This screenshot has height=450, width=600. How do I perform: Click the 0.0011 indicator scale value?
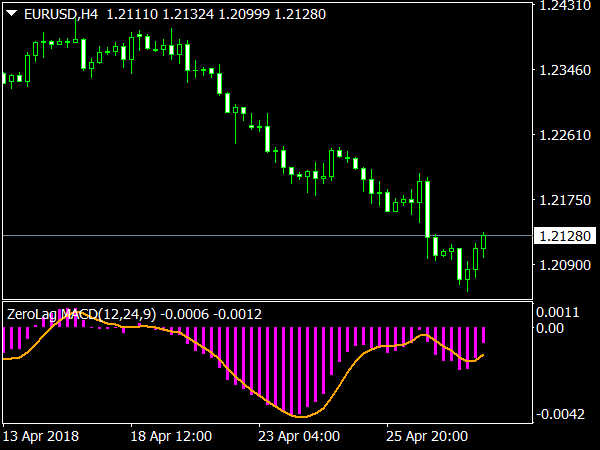(558, 313)
